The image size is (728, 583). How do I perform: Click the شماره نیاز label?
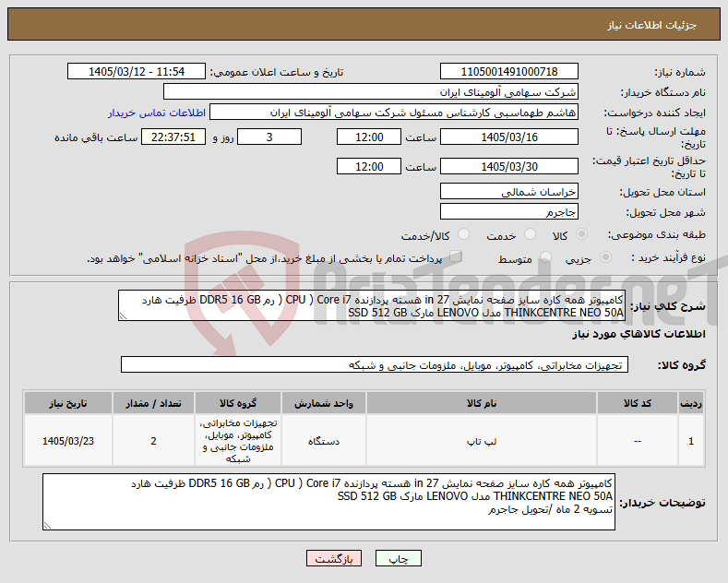[x=680, y=72]
